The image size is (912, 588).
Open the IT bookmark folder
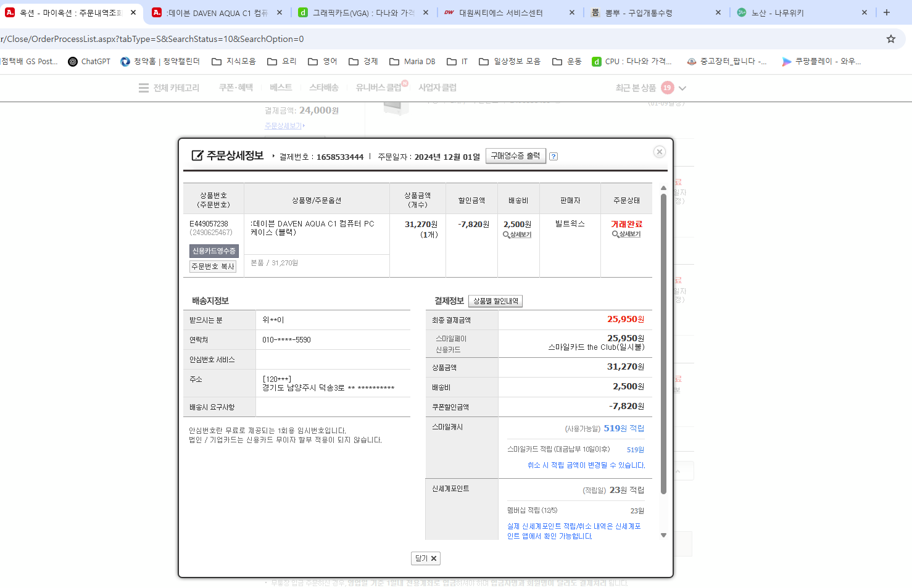[x=457, y=62]
